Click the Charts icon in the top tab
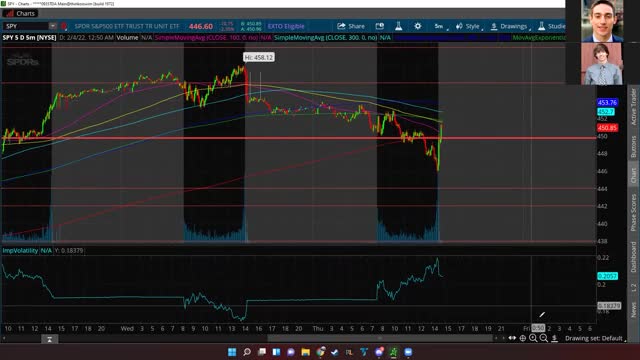 (10, 13)
